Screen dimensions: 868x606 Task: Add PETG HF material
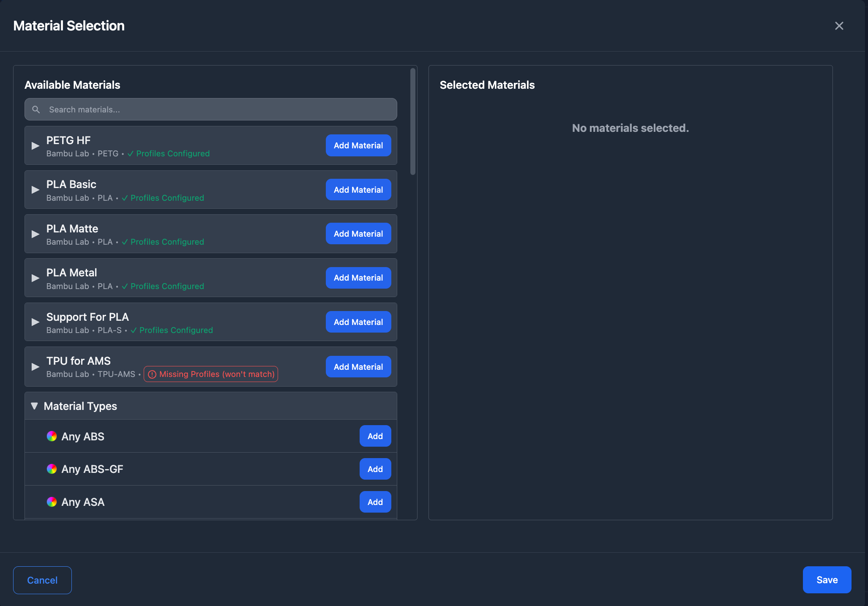[358, 145]
